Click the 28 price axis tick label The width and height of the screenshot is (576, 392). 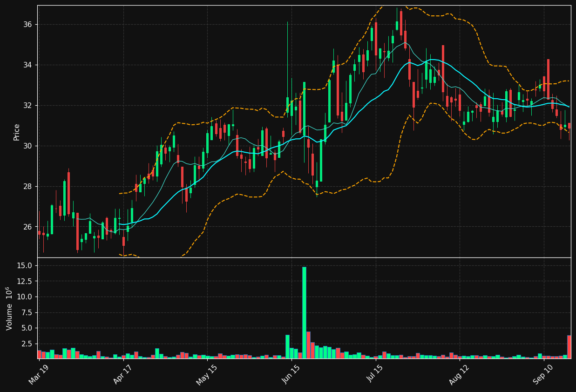28,187
